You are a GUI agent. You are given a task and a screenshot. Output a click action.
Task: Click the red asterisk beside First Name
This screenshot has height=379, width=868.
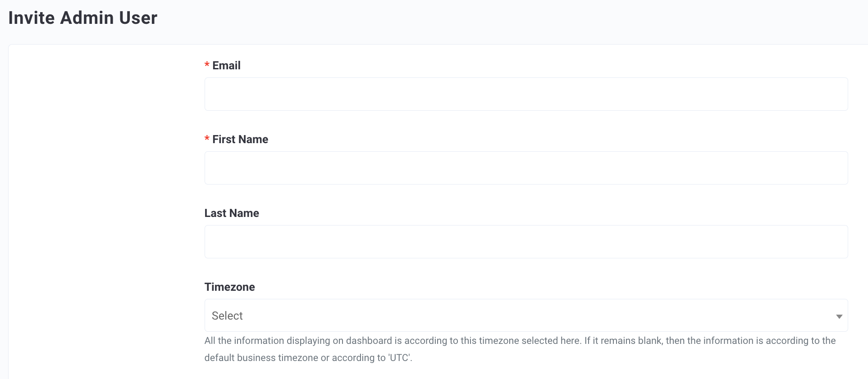point(207,139)
